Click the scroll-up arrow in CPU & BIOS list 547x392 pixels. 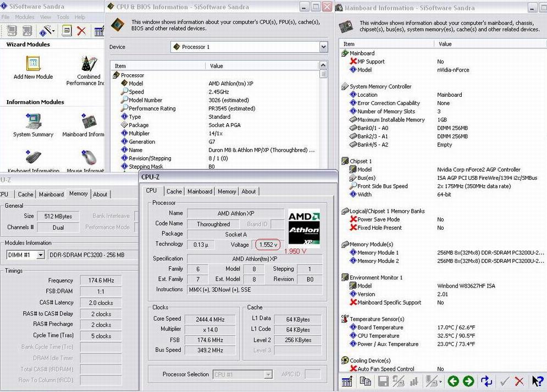tap(323, 65)
